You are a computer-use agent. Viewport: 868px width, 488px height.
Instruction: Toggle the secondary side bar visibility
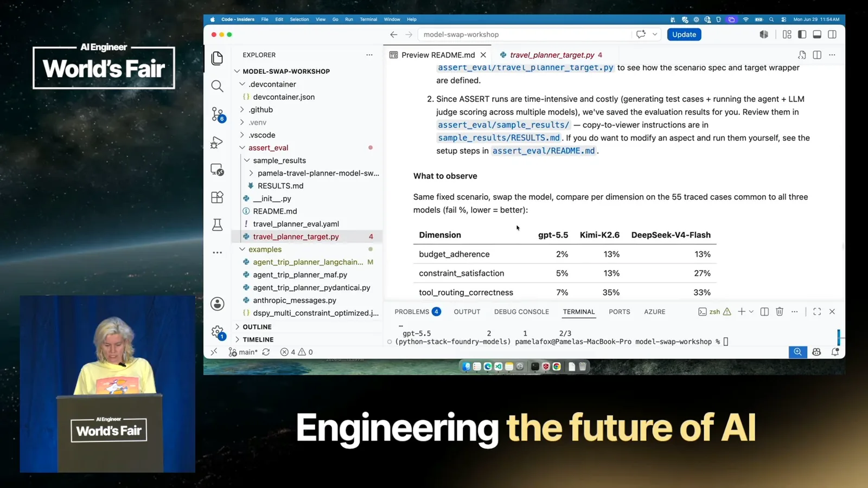pos(832,34)
